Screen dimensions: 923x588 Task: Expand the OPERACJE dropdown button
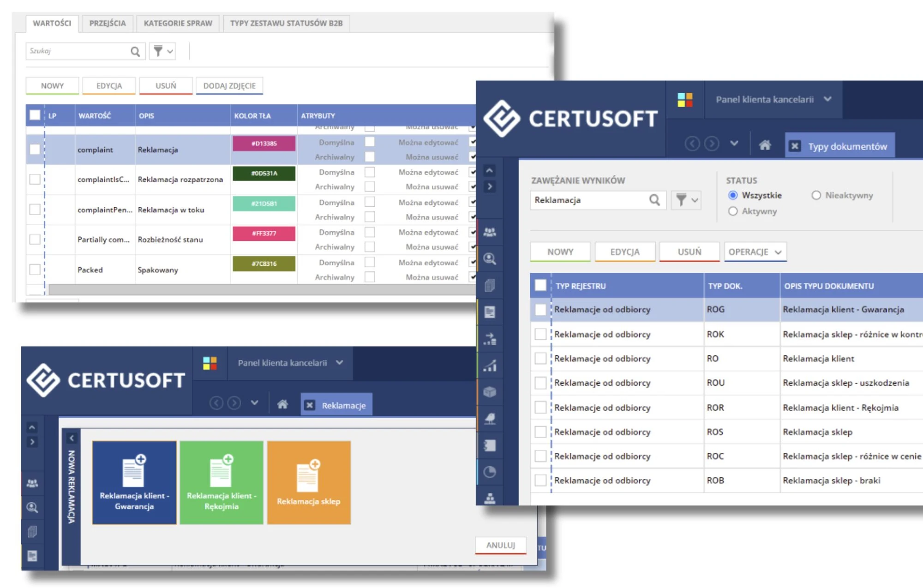point(755,252)
